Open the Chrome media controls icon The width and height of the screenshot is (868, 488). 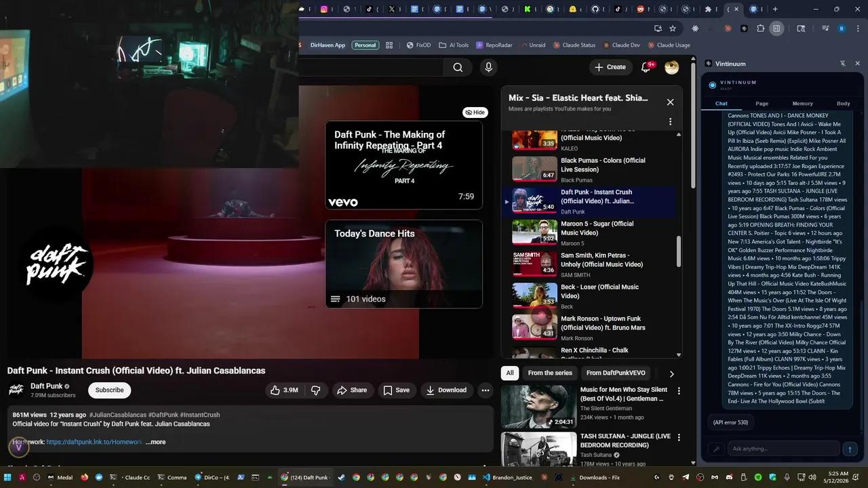pos(825,28)
